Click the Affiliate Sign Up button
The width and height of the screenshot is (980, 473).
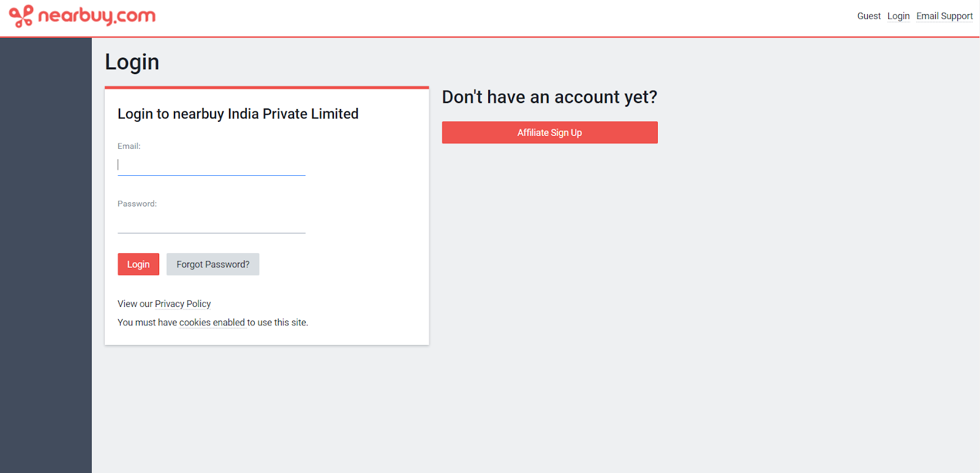point(549,132)
